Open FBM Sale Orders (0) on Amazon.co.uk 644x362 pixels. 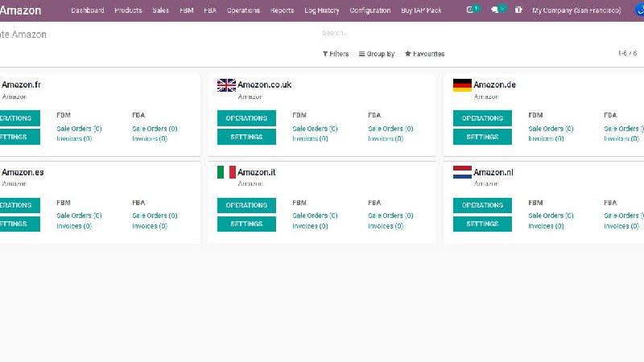[x=315, y=129]
